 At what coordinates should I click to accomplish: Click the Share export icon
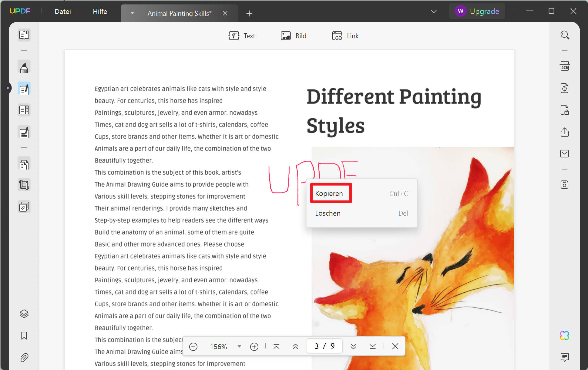click(x=565, y=132)
